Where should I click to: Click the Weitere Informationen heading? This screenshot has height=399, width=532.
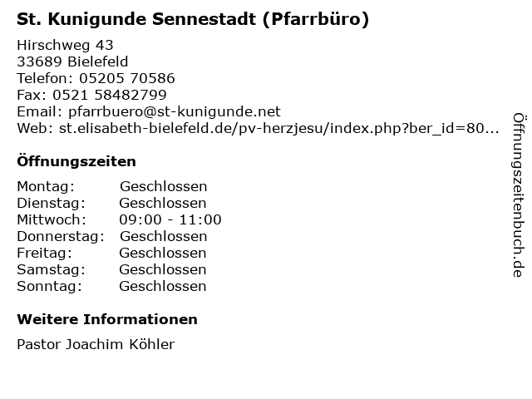107,319
